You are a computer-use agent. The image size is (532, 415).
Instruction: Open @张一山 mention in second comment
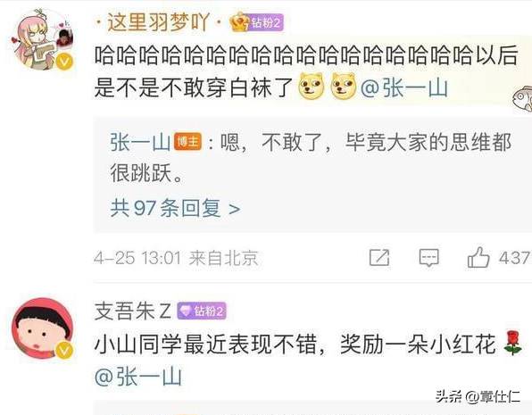137,377
